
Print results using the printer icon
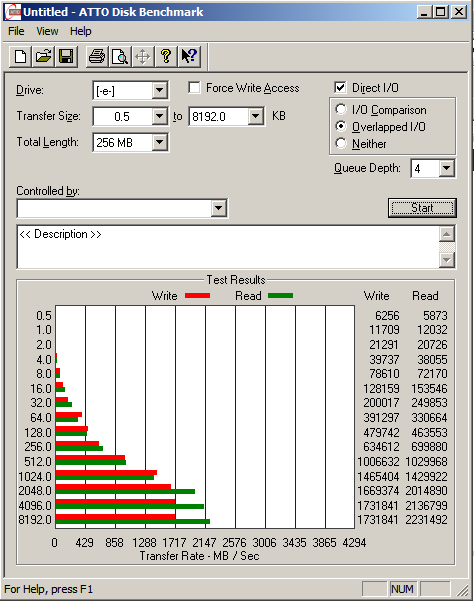tap(97, 57)
